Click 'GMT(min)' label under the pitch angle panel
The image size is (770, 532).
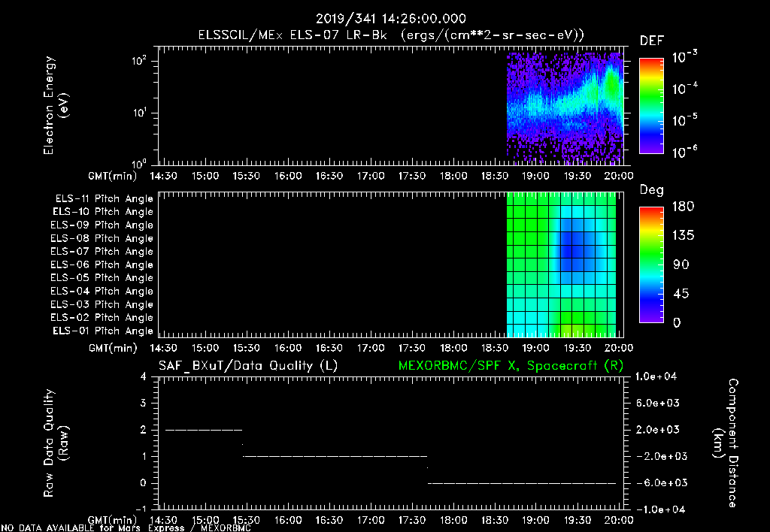(x=113, y=348)
